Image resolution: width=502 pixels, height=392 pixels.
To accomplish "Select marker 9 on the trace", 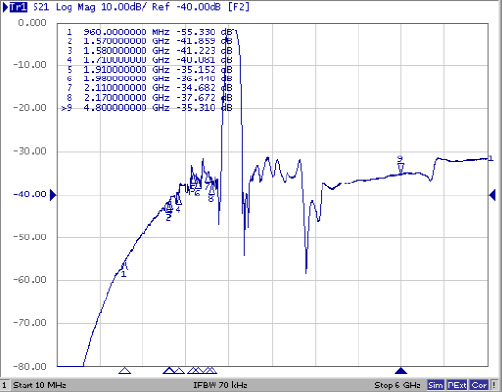I will click(x=401, y=167).
